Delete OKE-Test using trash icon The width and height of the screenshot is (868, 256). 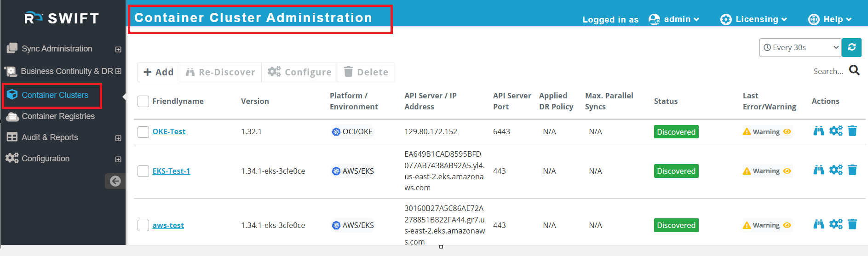click(x=852, y=131)
